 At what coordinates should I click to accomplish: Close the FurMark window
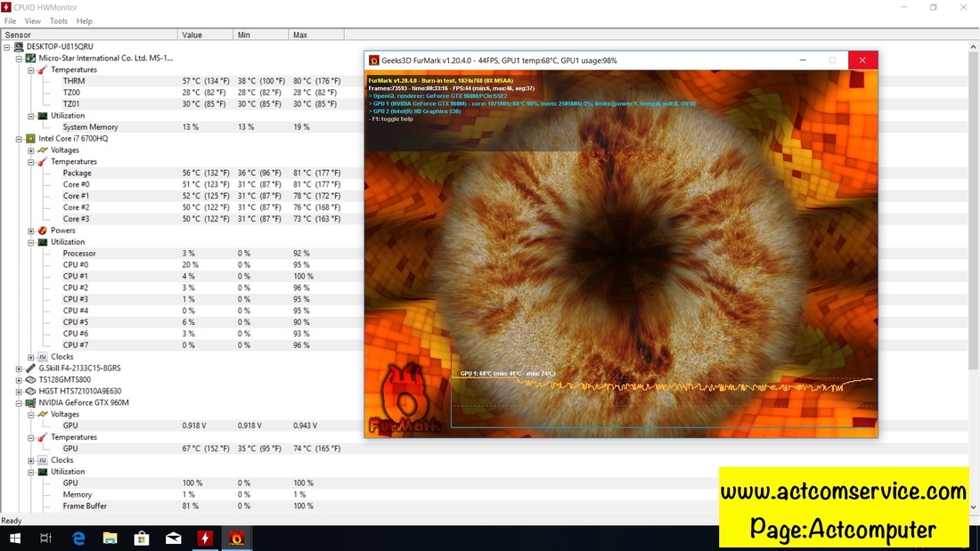tap(862, 61)
